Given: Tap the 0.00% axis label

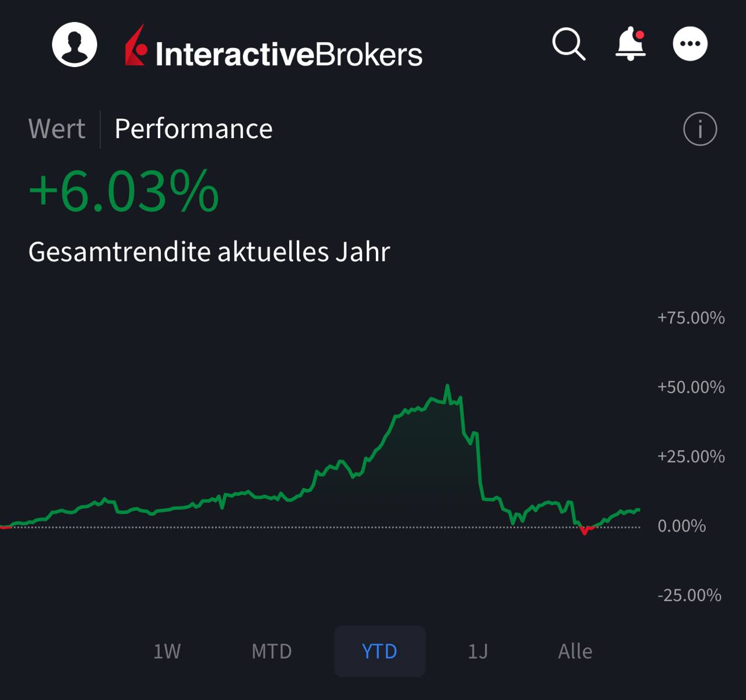Looking at the screenshot, I should pos(681,526).
